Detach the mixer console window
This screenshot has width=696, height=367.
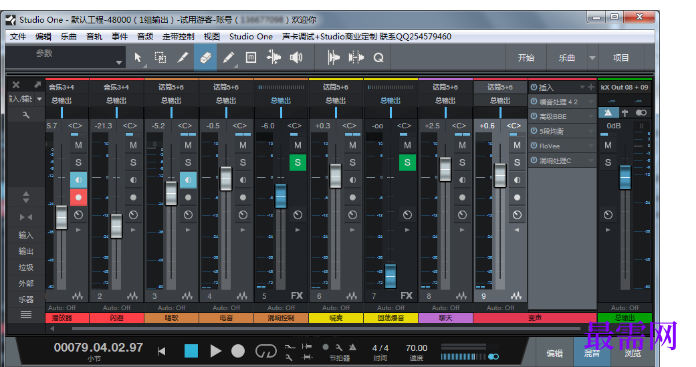click(x=37, y=84)
